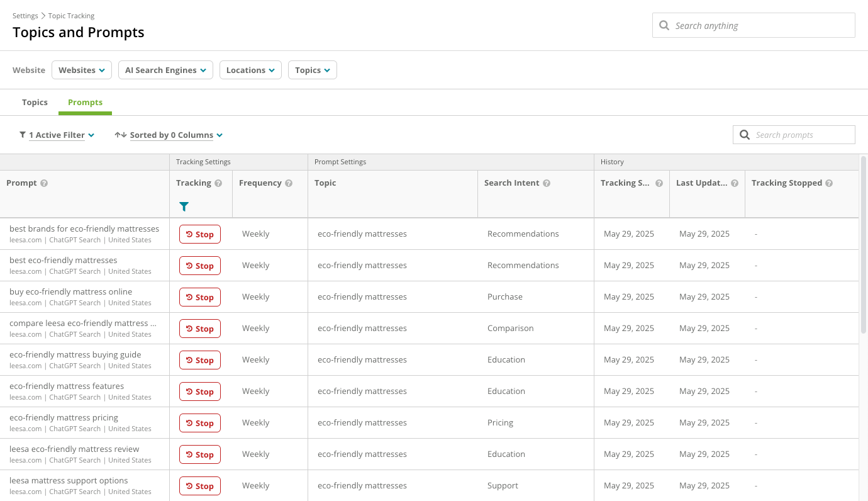Click the help icon next to Prompt header
The image size is (868, 501).
pos(44,183)
